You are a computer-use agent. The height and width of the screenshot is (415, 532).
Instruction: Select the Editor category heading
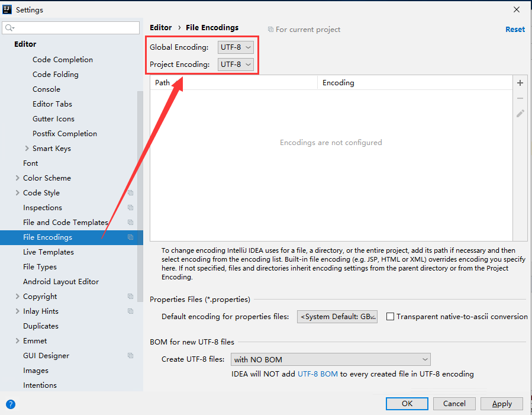point(25,44)
